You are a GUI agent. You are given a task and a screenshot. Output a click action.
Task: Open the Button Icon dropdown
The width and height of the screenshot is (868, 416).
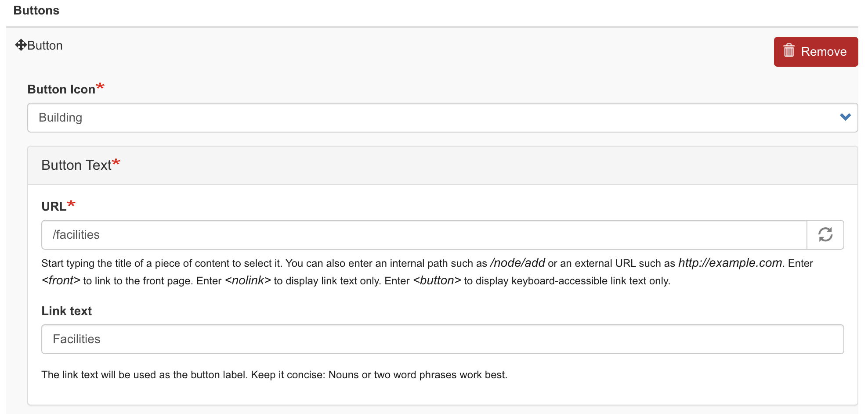(439, 117)
